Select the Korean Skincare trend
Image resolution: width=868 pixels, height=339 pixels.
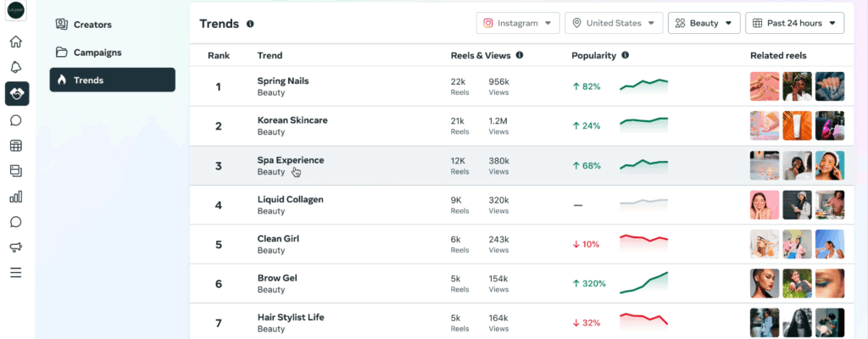(292, 120)
